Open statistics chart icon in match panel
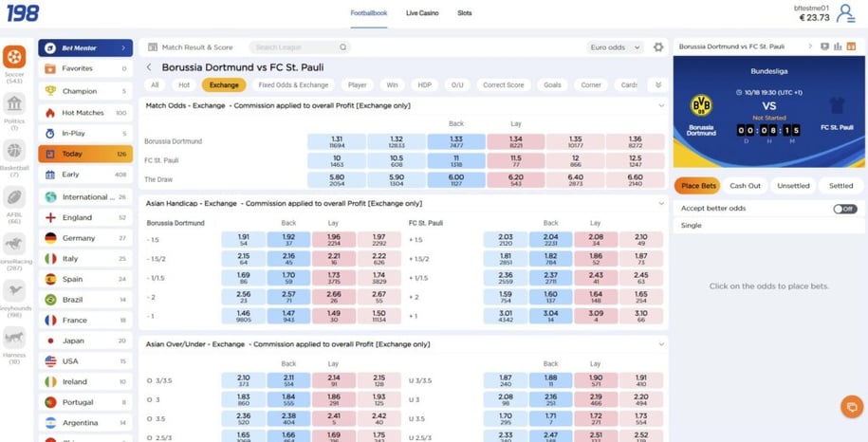 pos(838,46)
